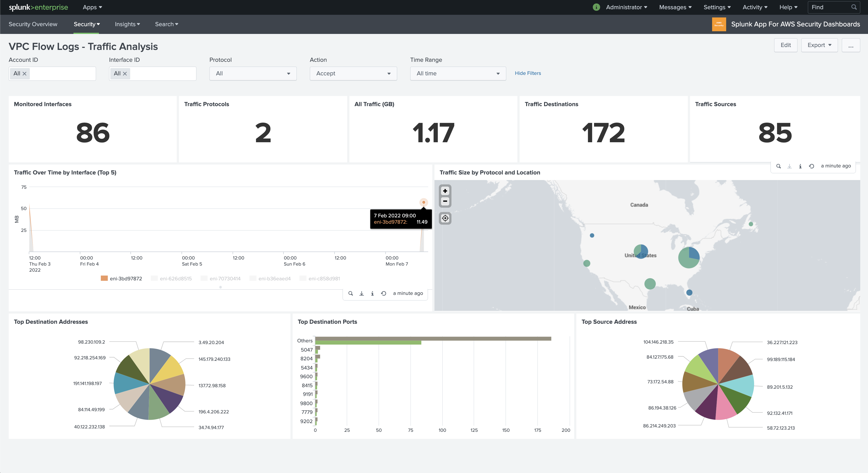Switch to the Security Overview tab

pos(33,24)
